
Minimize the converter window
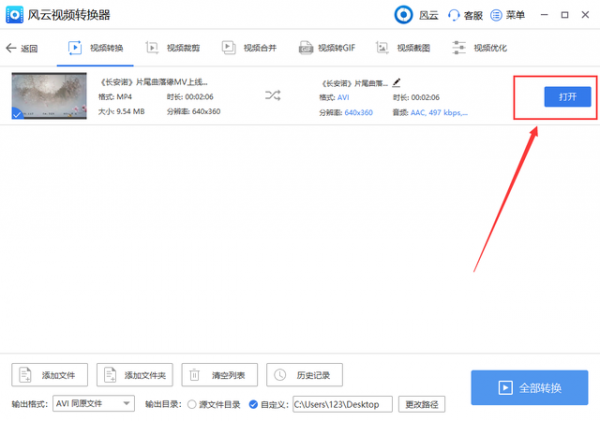click(x=544, y=15)
